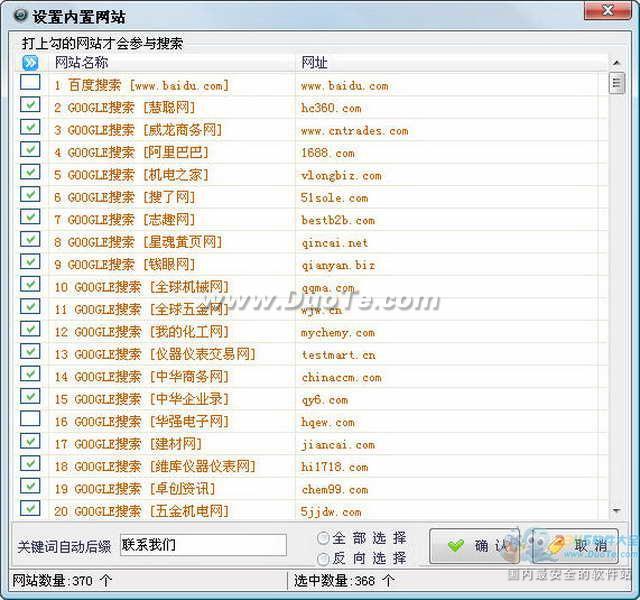Select row name GOOGLE搜索 [慧聪网]
Image resolution: width=640 pixels, height=600 pixels.
[x=125, y=108]
